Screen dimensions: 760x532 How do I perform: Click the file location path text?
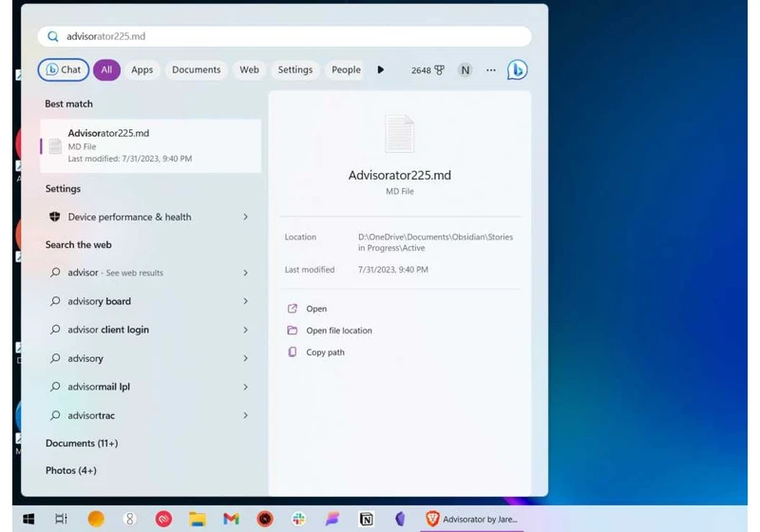click(x=435, y=242)
